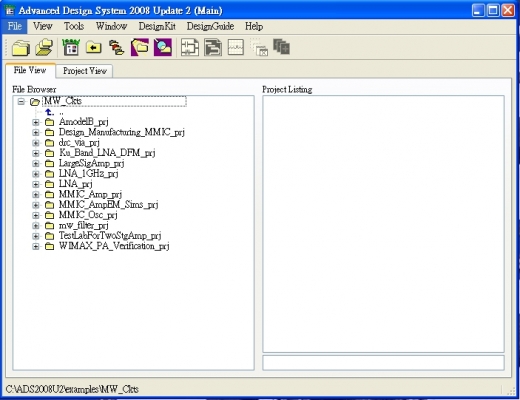Viewport: 520px width, 400px height.
Task: Open new layout window icon
Action: [x=213, y=47]
